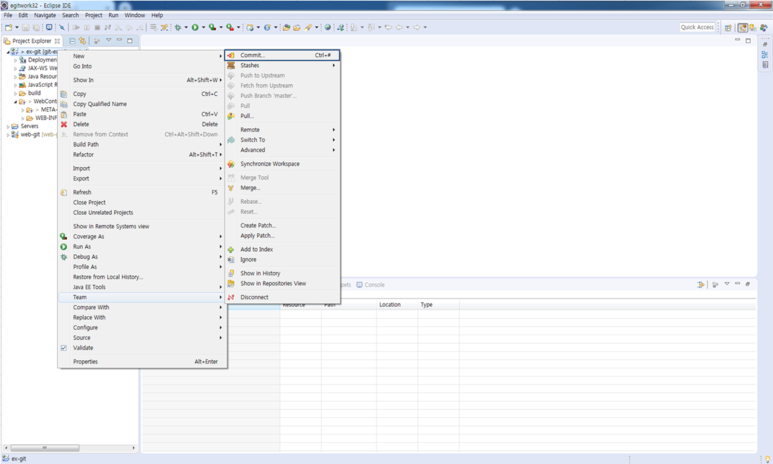Open the Compare With submenu
Screen dimensions: 773x464
point(142,307)
